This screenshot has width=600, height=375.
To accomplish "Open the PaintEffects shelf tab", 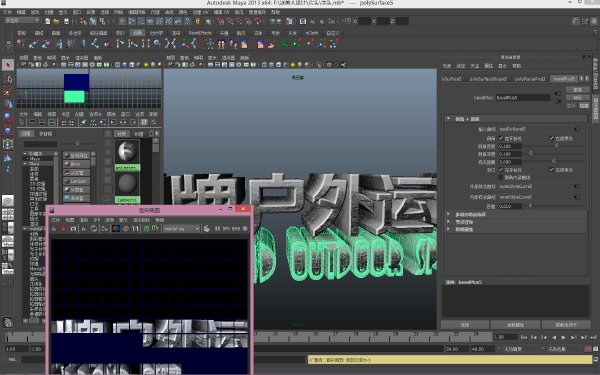I will [x=200, y=33].
